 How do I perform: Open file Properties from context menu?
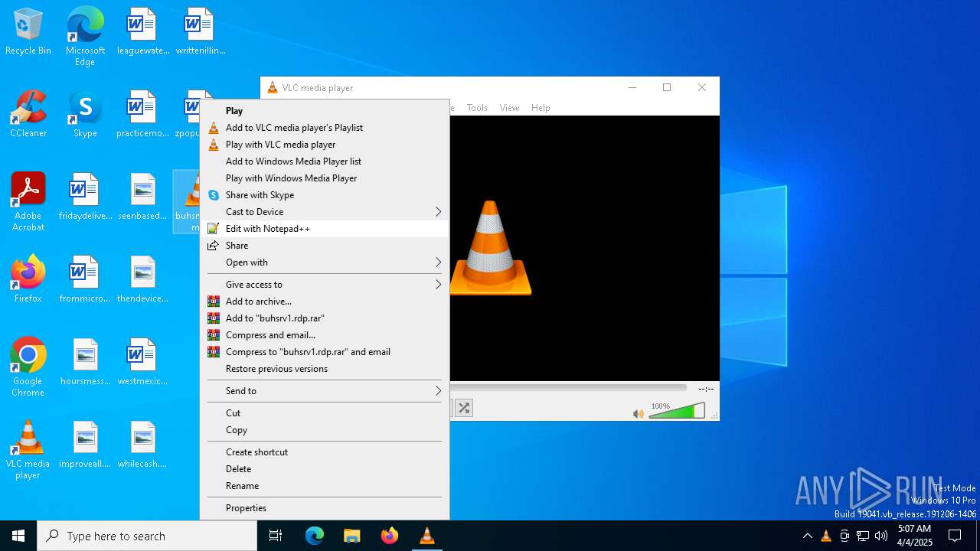pos(325,508)
